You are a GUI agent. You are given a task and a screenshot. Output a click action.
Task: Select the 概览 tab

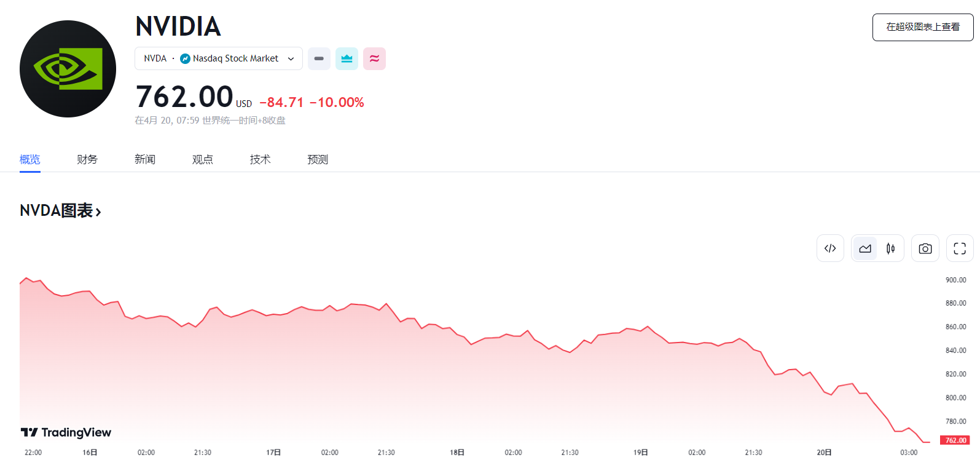29,159
